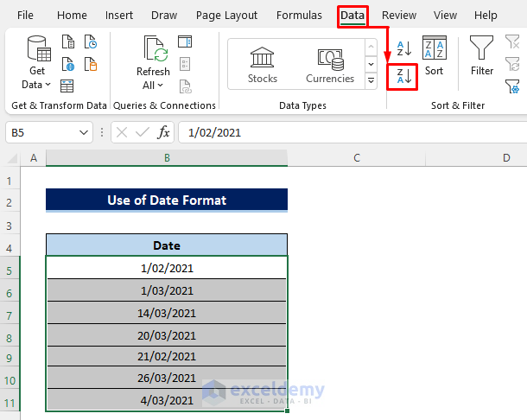Open the Page Layout tab
This screenshot has width=527, height=420.
point(227,16)
